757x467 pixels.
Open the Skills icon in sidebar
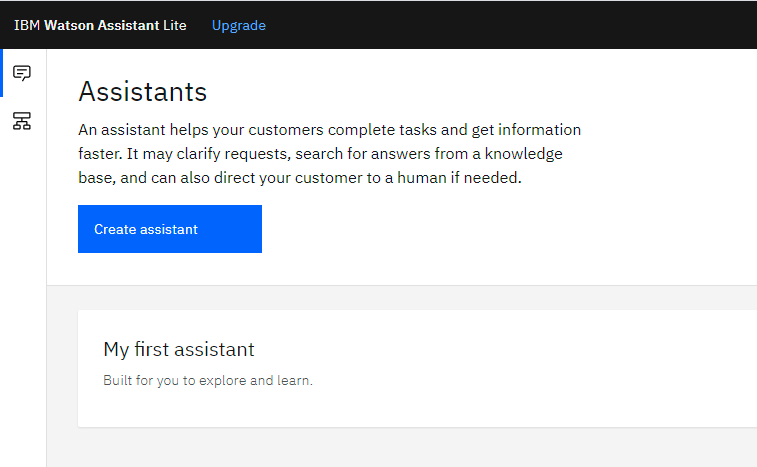(22, 121)
